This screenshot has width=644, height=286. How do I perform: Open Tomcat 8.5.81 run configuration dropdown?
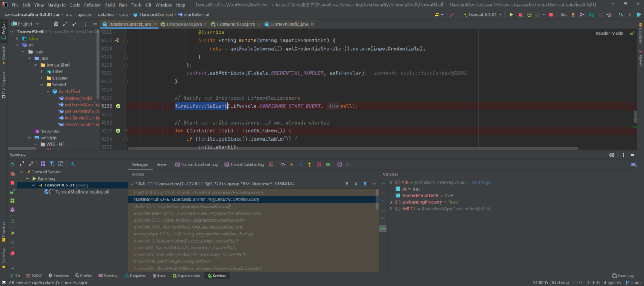coord(483,14)
